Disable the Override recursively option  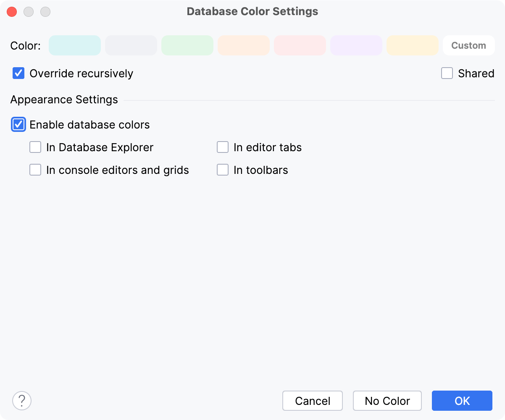18,73
